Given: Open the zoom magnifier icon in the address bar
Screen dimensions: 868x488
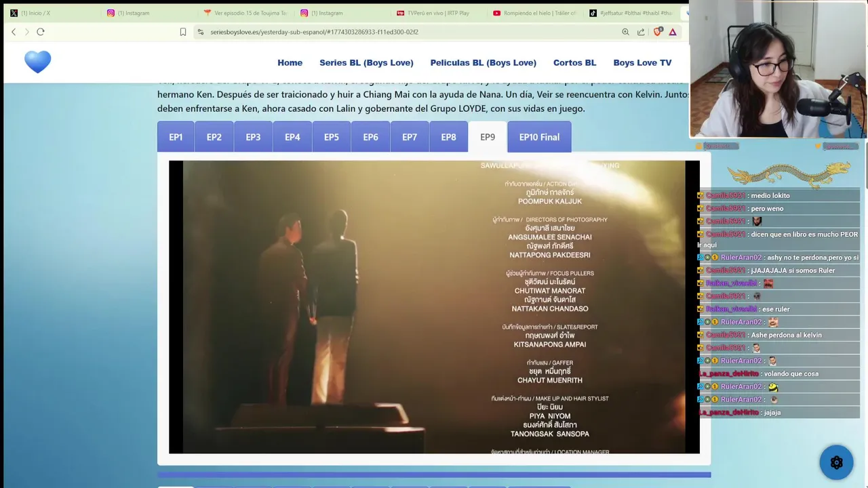Looking at the screenshot, I should pyautogui.click(x=625, y=32).
